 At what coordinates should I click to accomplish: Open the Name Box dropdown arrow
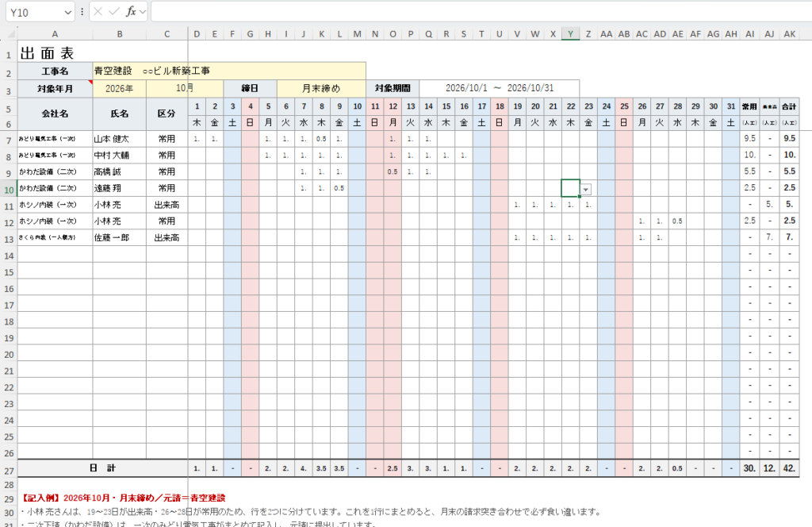coord(68,12)
